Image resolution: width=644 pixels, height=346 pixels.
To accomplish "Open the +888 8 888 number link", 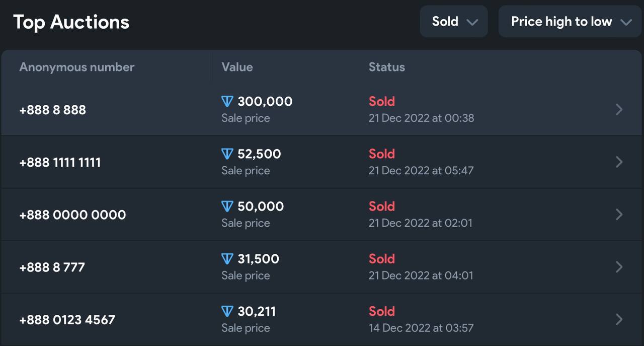I will tap(53, 110).
